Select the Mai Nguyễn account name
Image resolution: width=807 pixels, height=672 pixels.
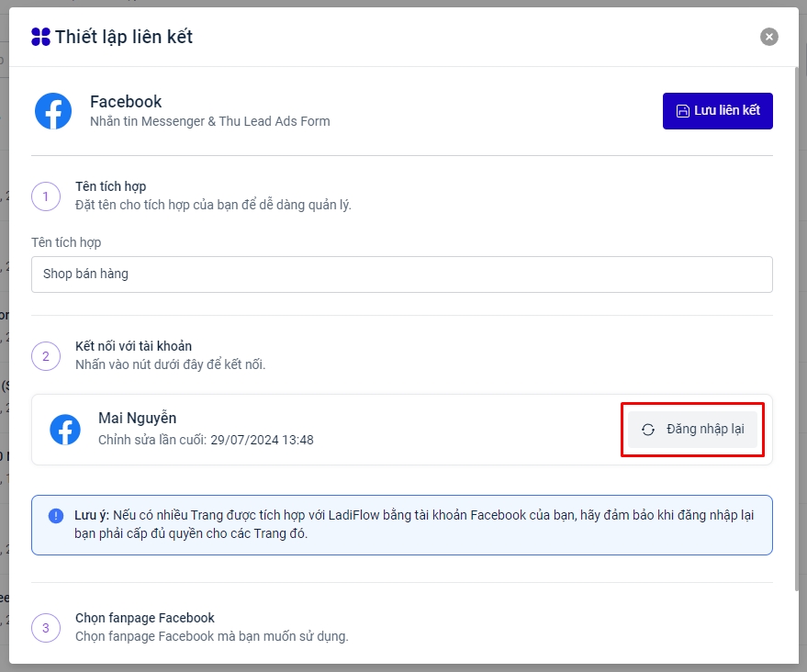(x=137, y=419)
